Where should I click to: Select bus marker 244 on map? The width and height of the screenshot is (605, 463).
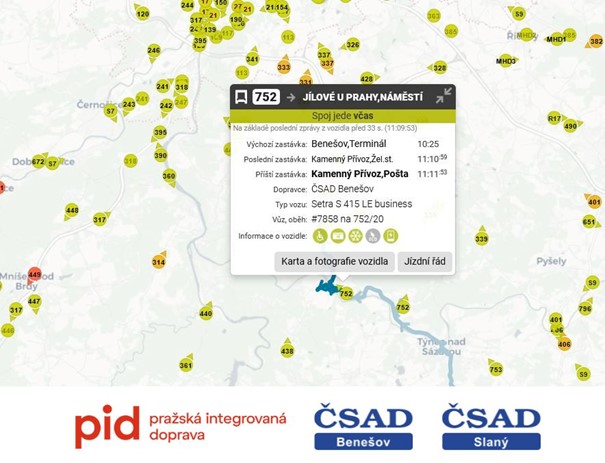[x=187, y=5]
